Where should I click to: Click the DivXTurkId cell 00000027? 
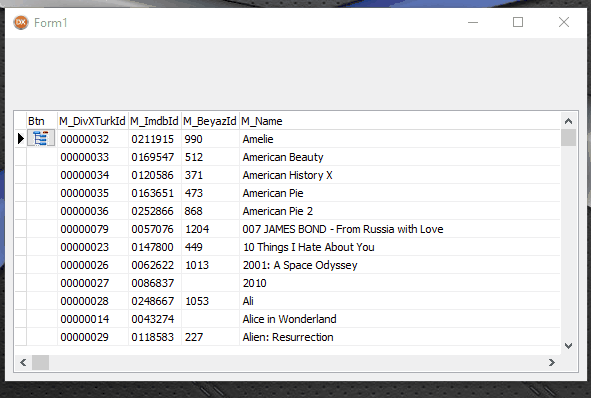pos(93,283)
